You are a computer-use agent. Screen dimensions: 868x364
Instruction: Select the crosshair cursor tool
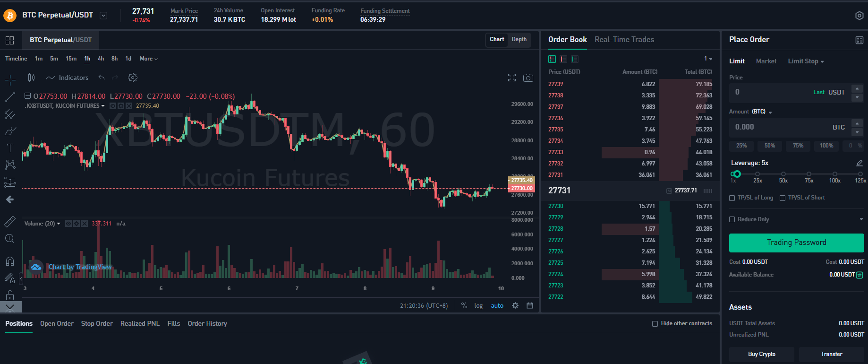[x=10, y=80]
